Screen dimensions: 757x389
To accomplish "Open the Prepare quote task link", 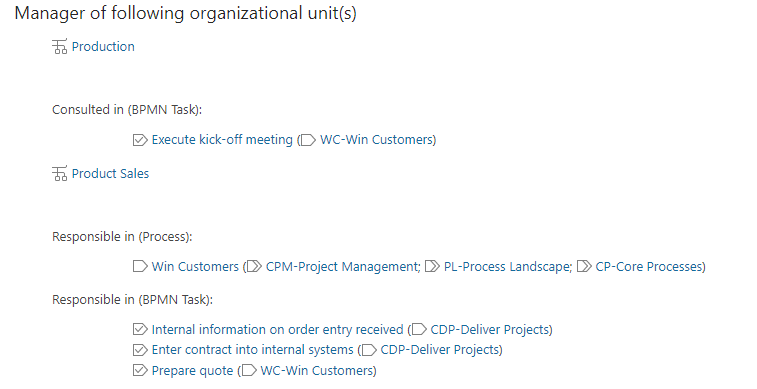I will (x=192, y=371).
